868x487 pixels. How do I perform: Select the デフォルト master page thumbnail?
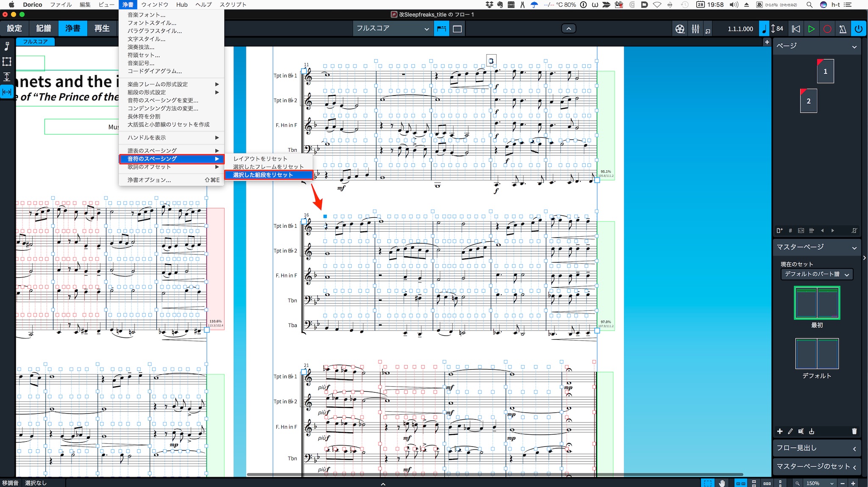(x=817, y=354)
